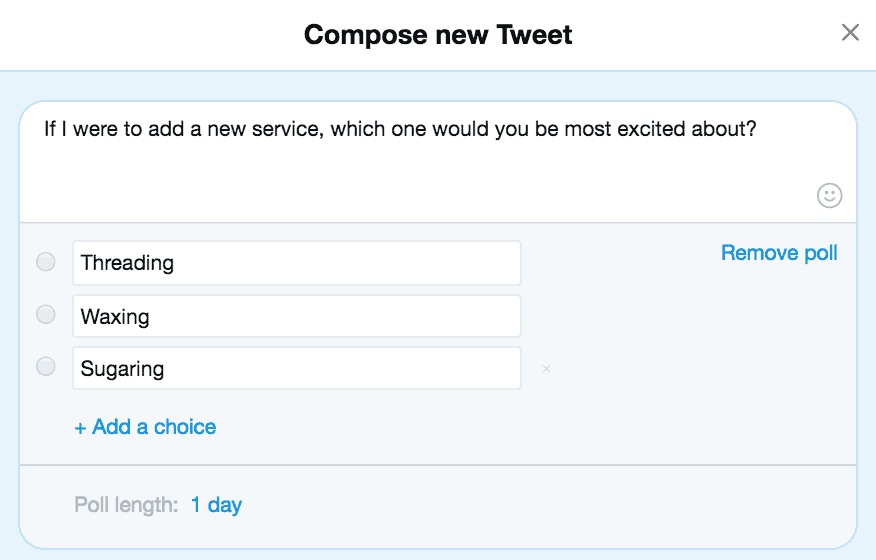Open the emoji picker smiley icon
The height and width of the screenshot is (560, 876).
(829, 195)
